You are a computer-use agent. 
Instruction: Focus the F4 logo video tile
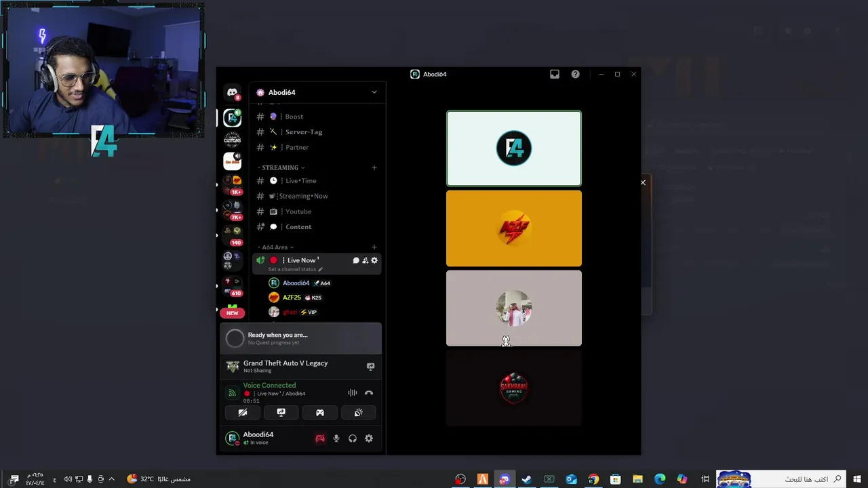[x=514, y=148]
